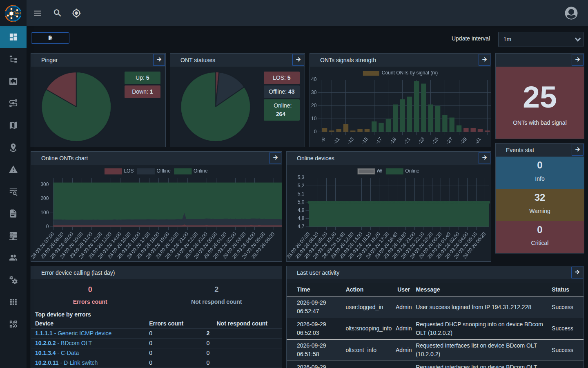Click the locate target icon in top bar
This screenshot has width=588, height=368.
point(76,13)
